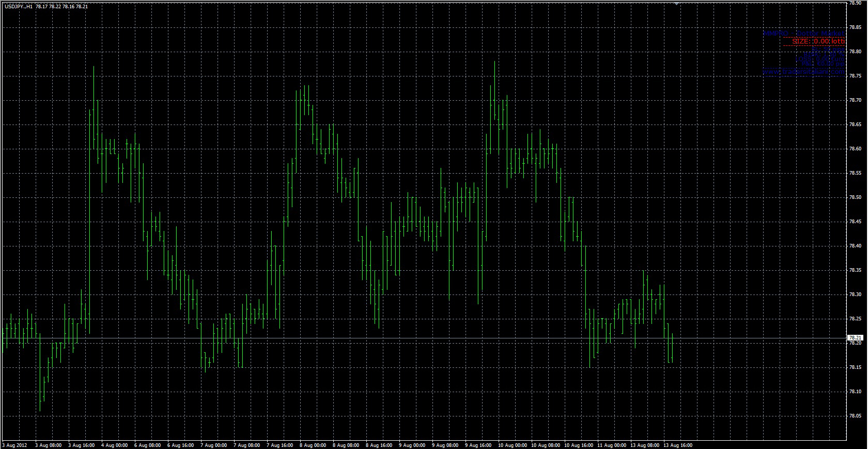Click the 78.35 price scale label
The width and height of the screenshot is (868, 449).
pos(855,270)
